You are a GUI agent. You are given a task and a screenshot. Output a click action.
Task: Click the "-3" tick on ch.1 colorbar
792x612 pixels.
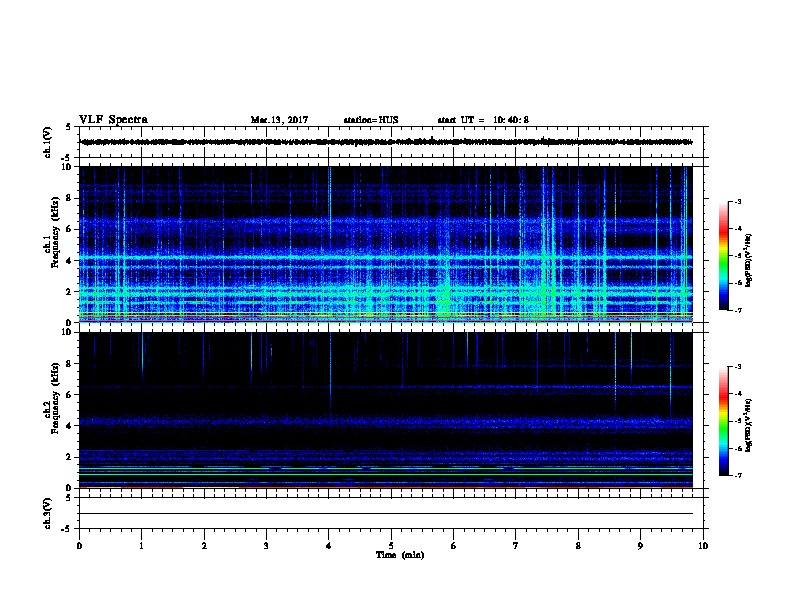pyautogui.click(x=737, y=201)
